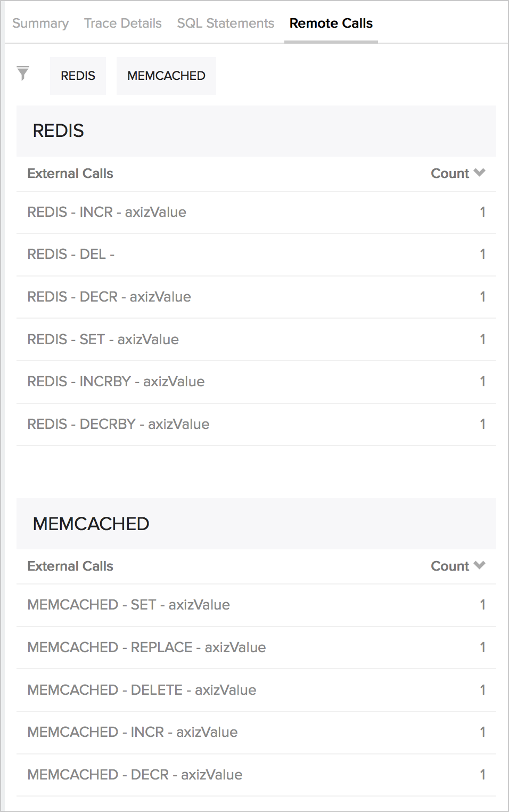The image size is (509, 812).
Task: Select MEMCACHED - DECR - axizValue entry
Action: pos(256,775)
